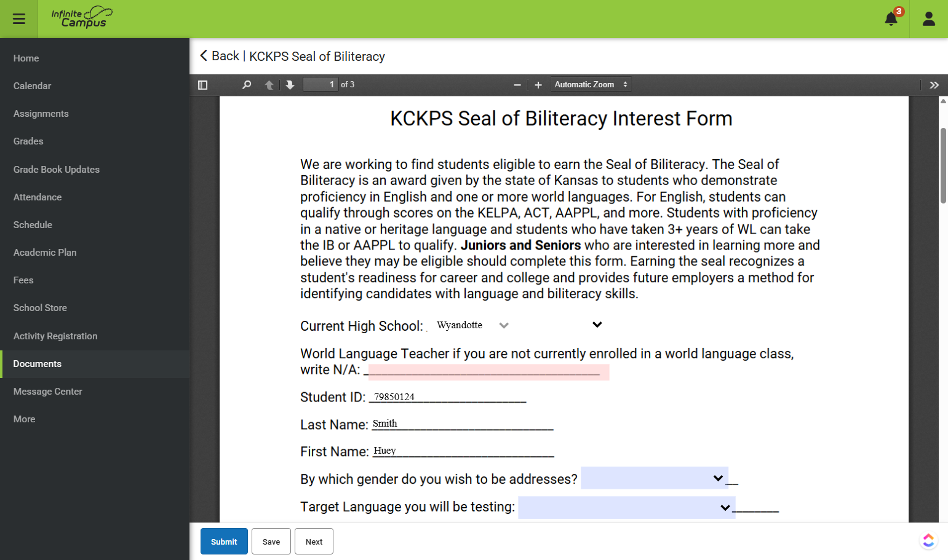The height and width of the screenshot is (560, 948).
Task: Expand the Current High School dropdown
Action: [x=519, y=325]
